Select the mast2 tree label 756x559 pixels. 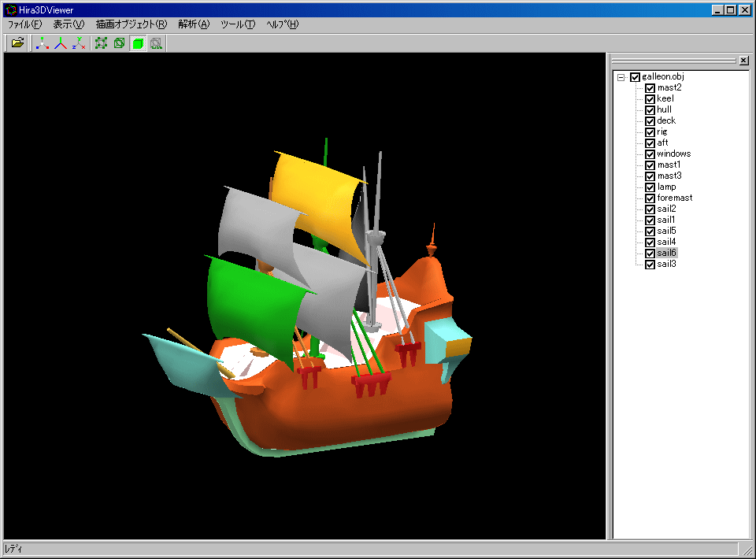pyautogui.click(x=669, y=87)
